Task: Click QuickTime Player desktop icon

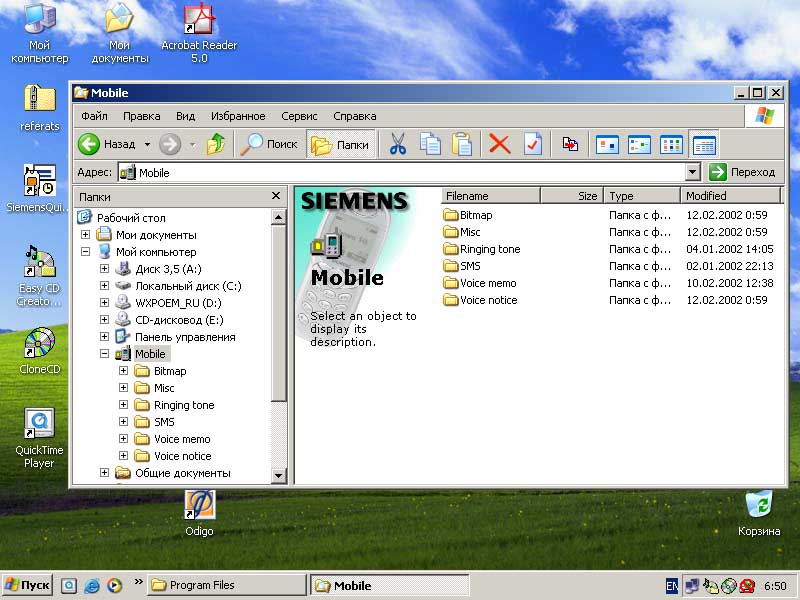Action: coord(39,439)
